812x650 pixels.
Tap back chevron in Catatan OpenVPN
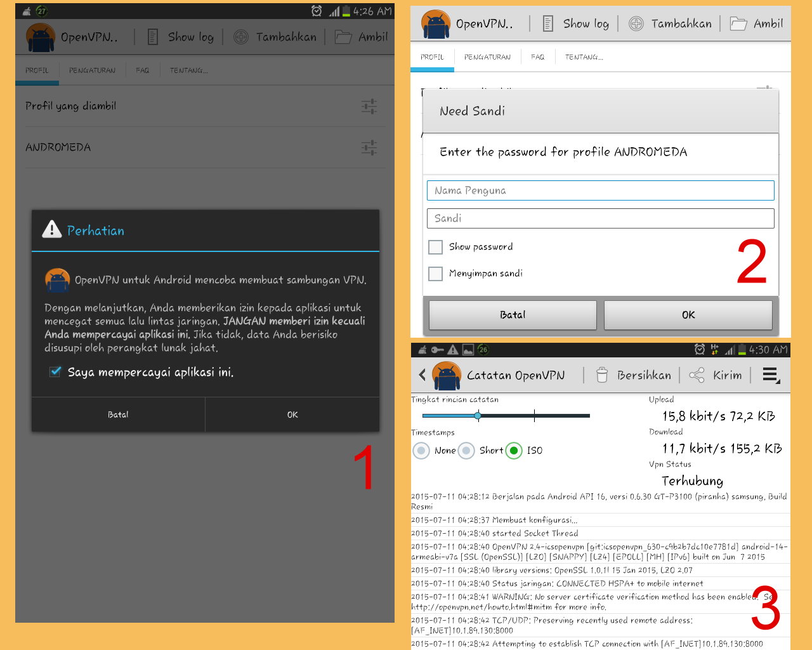(x=422, y=375)
